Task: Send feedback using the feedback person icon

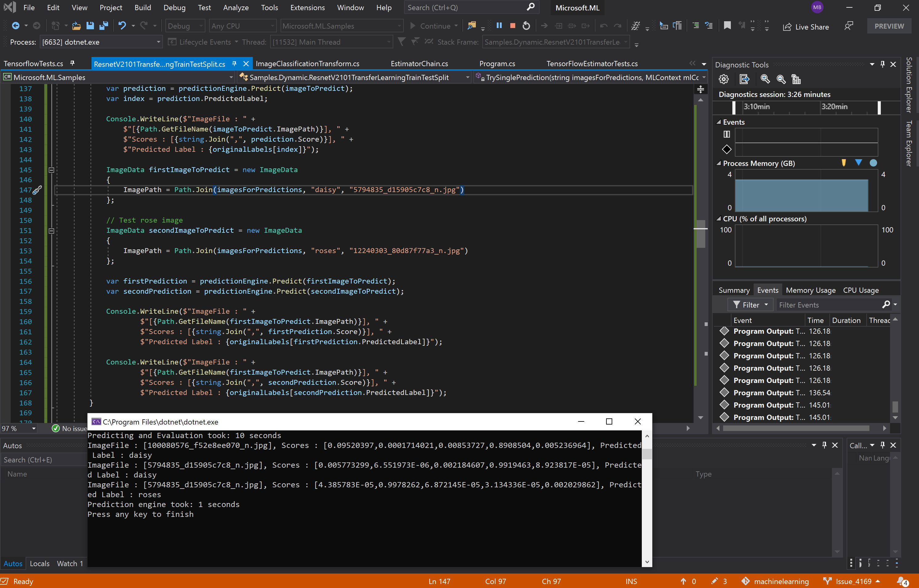Action: 849,26
